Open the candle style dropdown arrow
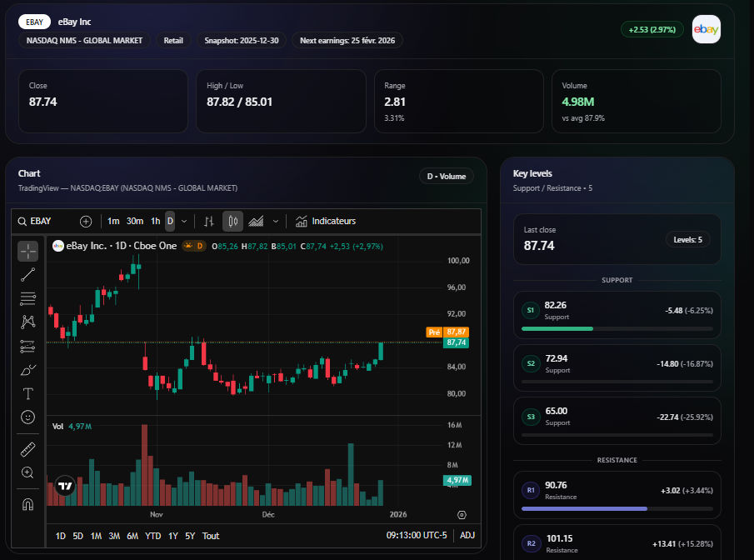Viewport: 754px width, 560px height. tap(275, 221)
